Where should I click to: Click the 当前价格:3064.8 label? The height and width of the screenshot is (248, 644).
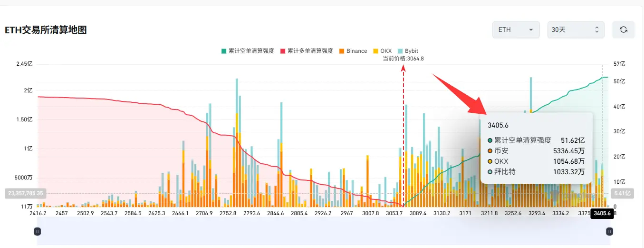(403, 59)
